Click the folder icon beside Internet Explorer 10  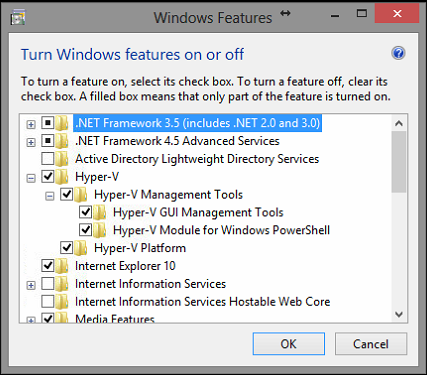(62, 266)
